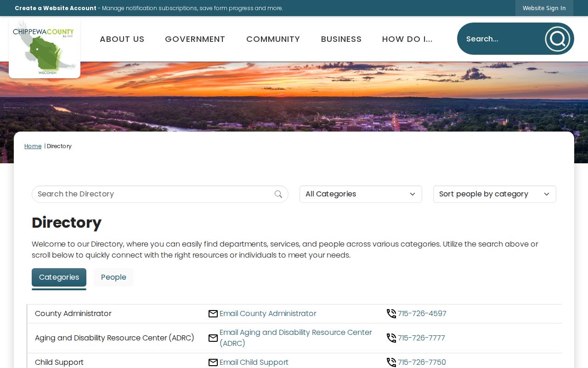Call 715-726-7750 phone link

click(x=422, y=362)
